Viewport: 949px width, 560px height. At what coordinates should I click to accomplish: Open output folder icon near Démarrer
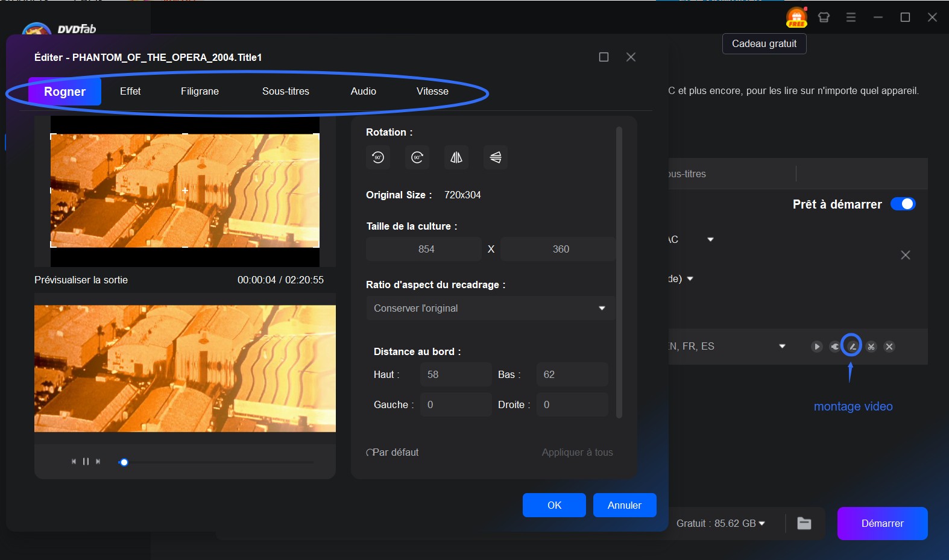click(804, 523)
